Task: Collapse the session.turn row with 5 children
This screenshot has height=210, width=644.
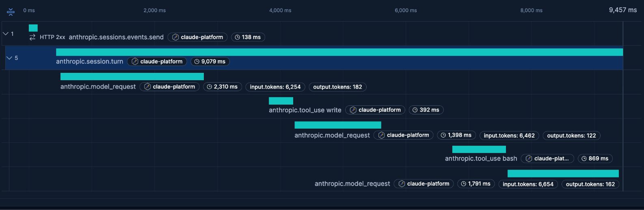Action: [x=9, y=58]
